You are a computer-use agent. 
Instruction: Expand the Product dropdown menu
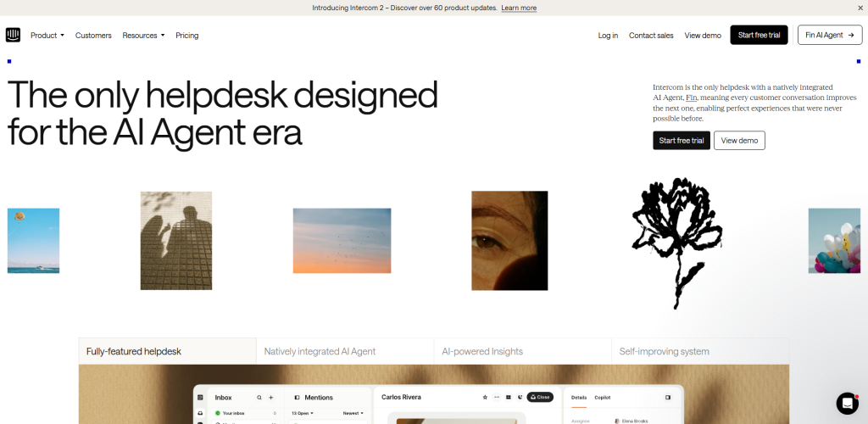point(47,35)
